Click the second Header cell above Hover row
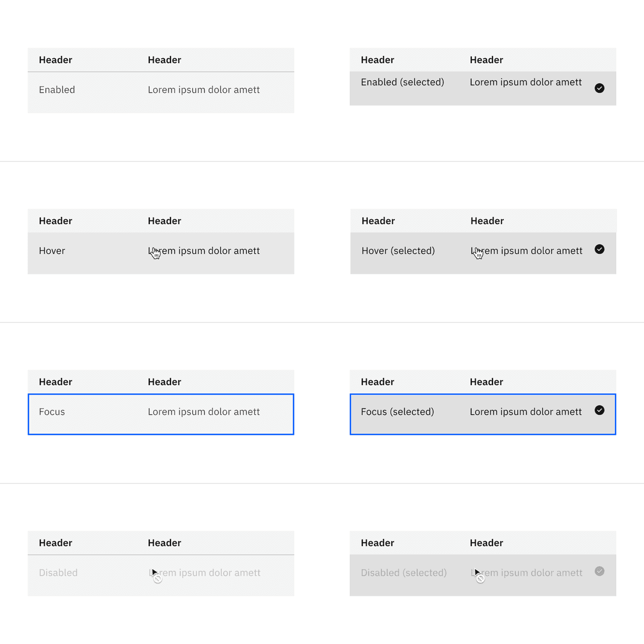 [164, 220]
